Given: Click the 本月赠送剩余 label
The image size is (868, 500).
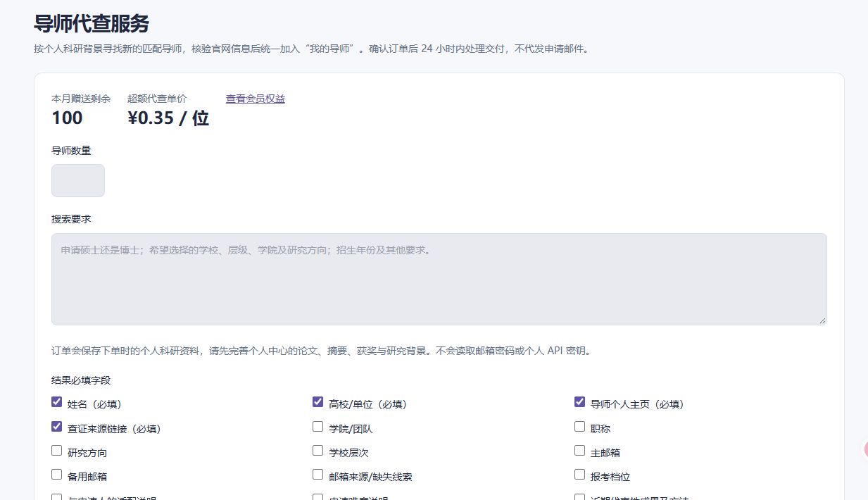Looking at the screenshot, I should (81, 99).
